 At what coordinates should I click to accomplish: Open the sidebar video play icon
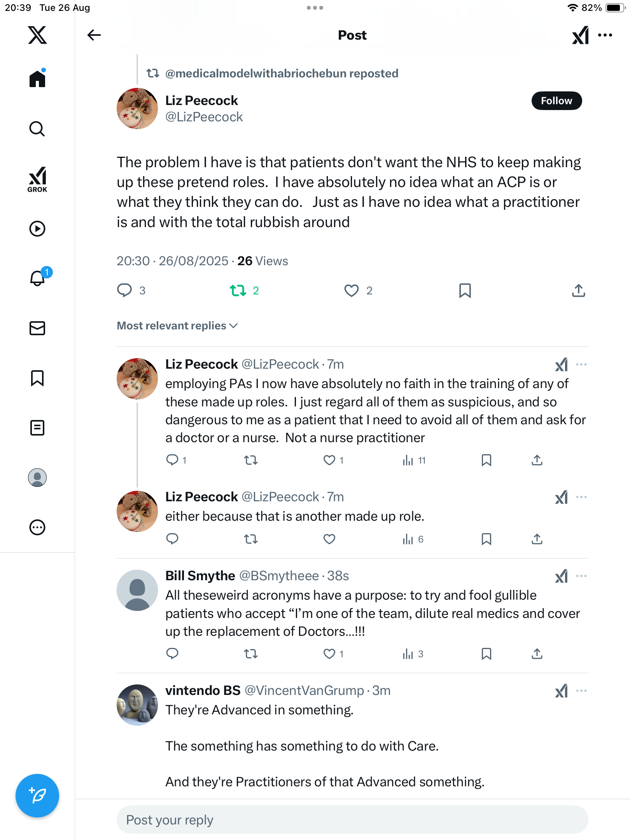(37, 229)
